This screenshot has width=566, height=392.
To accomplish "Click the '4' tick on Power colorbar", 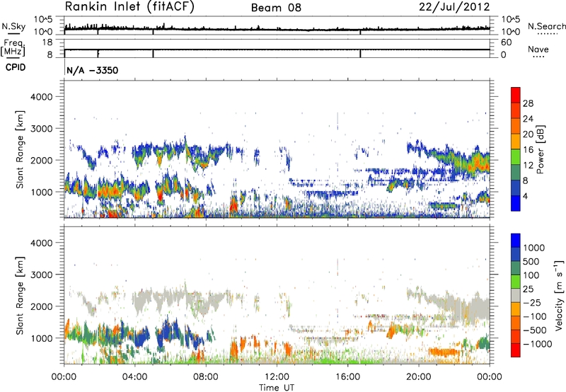I will (x=526, y=196).
